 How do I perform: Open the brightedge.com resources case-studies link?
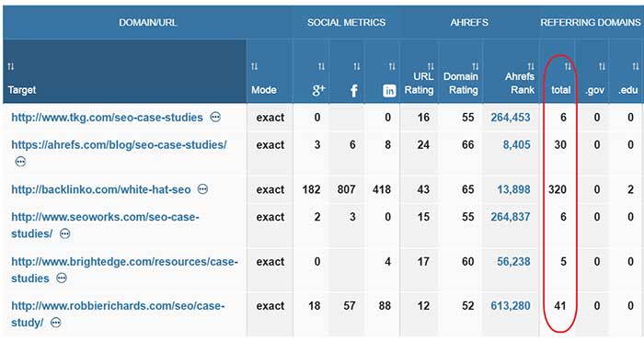pos(124,269)
